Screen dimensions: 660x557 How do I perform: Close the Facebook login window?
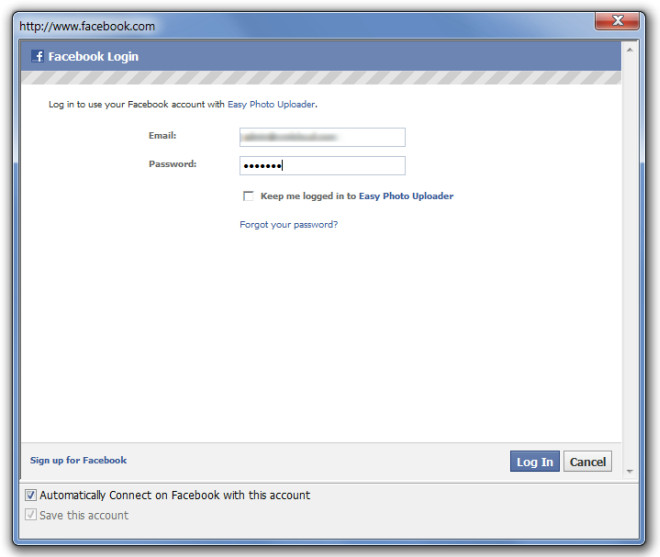(x=617, y=21)
